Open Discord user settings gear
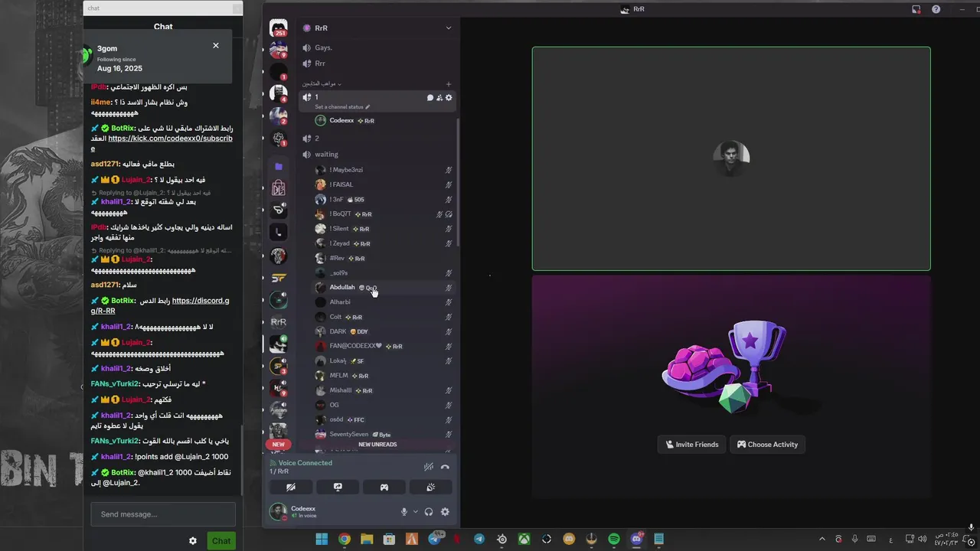Screen dimensions: 980x551 [x=445, y=512]
